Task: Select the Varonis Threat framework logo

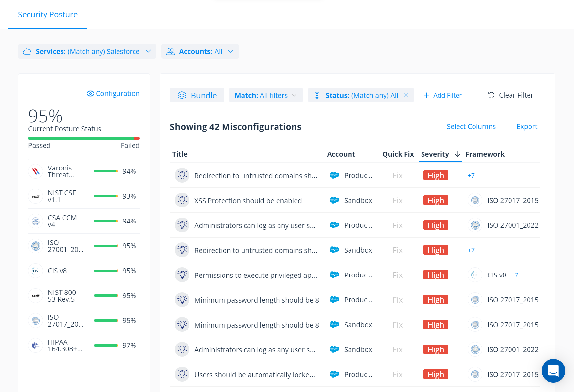Action: click(36, 171)
